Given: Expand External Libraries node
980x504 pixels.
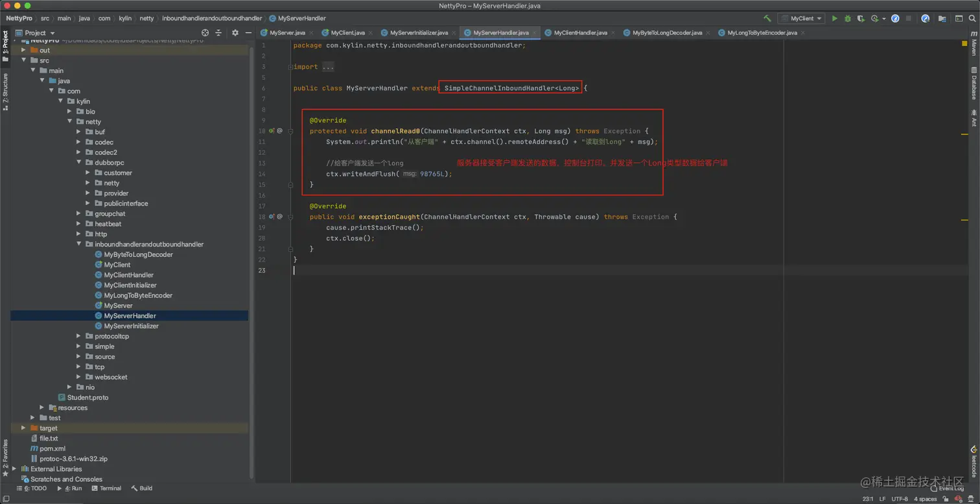Looking at the screenshot, I should tap(14, 469).
